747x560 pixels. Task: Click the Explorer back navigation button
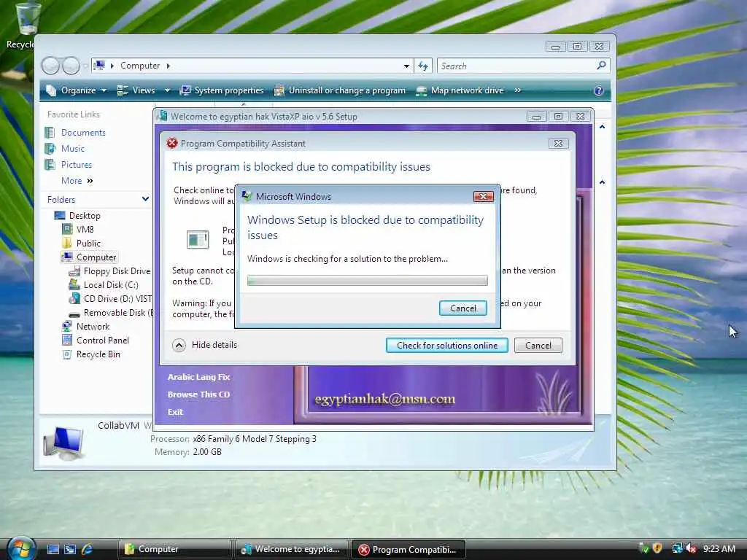pos(50,66)
